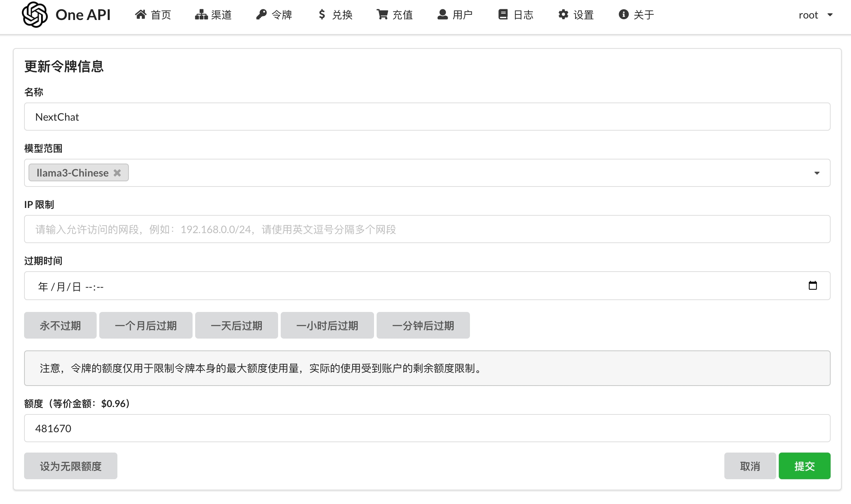This screenshot has height=504, width=851.
Task: Click the 设为无限额度 button
Action: (x=70, y=466)
